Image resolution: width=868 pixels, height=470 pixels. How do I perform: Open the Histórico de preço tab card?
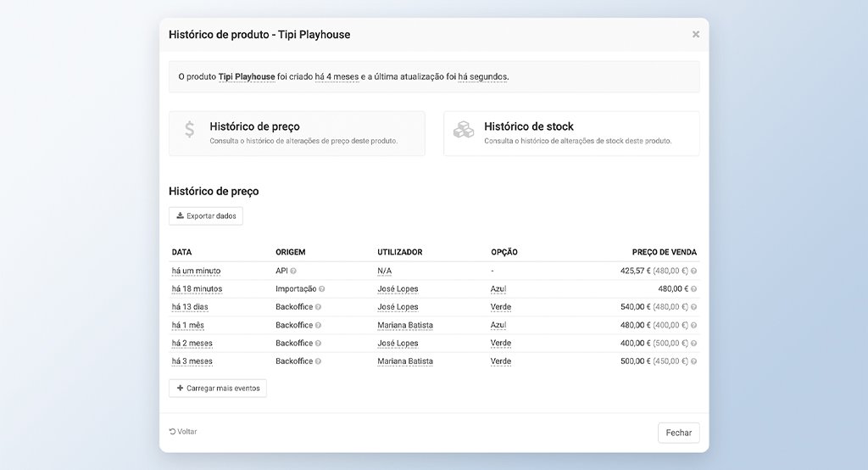pos(297,133)
